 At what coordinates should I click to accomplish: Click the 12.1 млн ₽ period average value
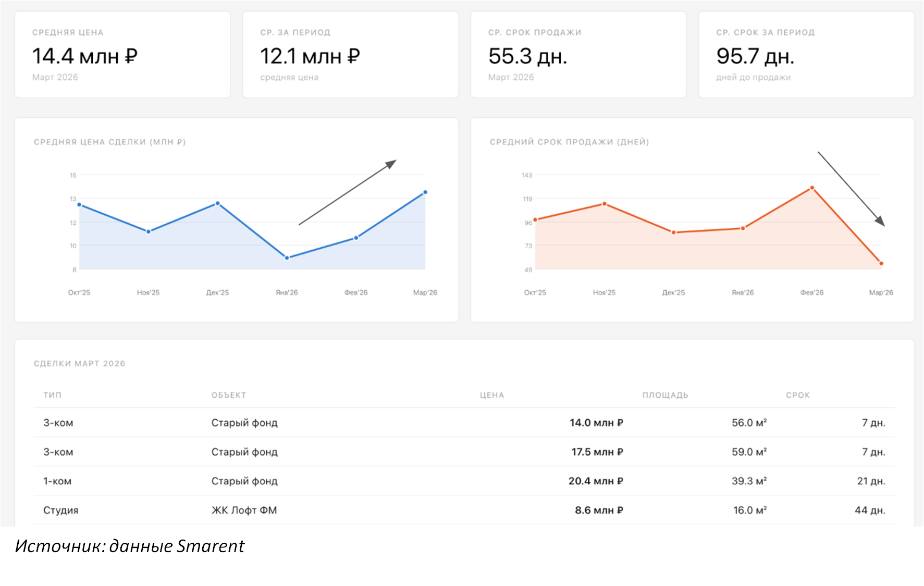[x=310, y=56]
